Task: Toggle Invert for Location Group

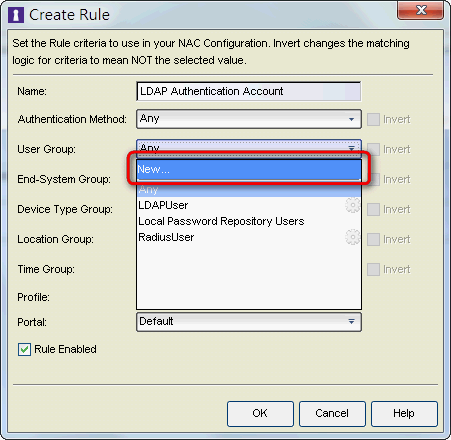Action: pyautogui.click(x=373, y=239)
